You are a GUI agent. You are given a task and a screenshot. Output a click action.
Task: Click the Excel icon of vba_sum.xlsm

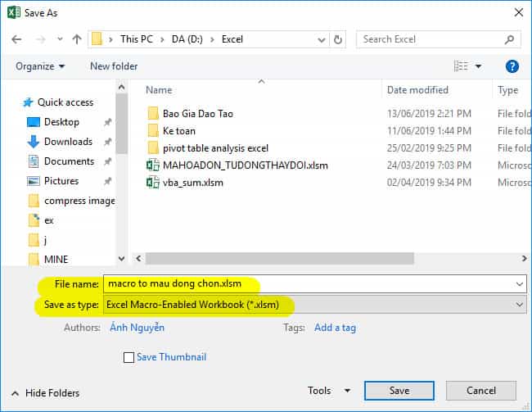[x=153, y=183]
